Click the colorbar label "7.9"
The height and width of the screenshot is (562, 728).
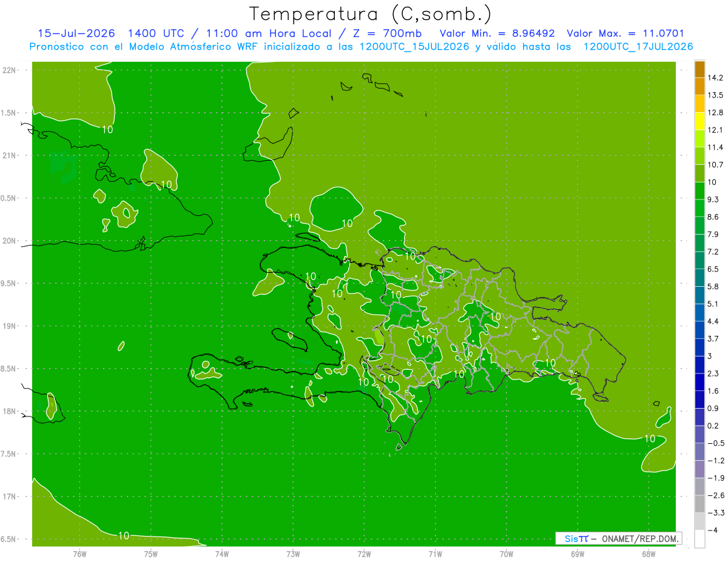pos(713,234)
